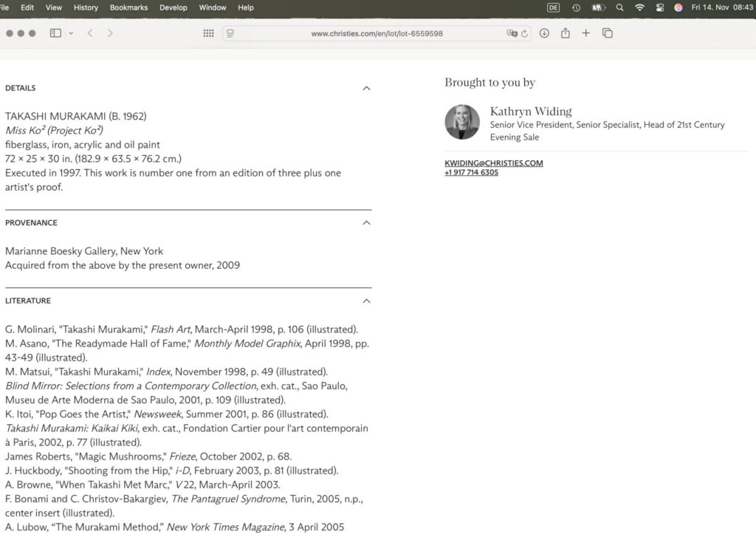Viewport: 756px width, 535px height.
Task: Call the +1 917 714 6305 link
Action: (471, 173)
